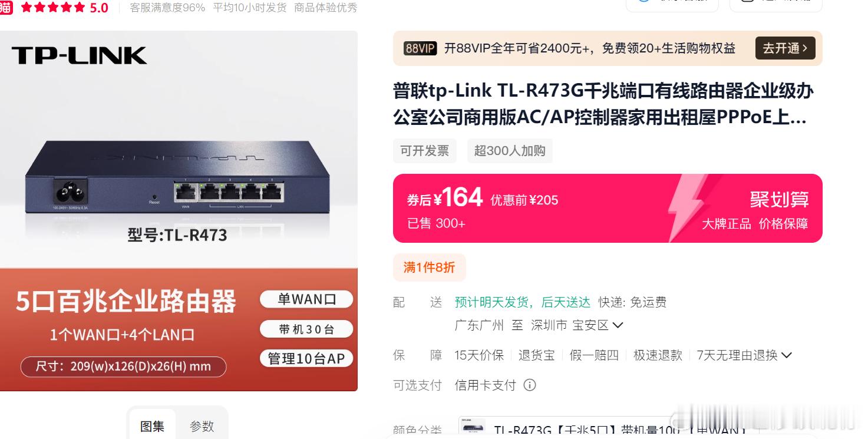The image size is (868, 439).
Task: Click the arrow icon on 去开通
Action: [x=806, y=48]
